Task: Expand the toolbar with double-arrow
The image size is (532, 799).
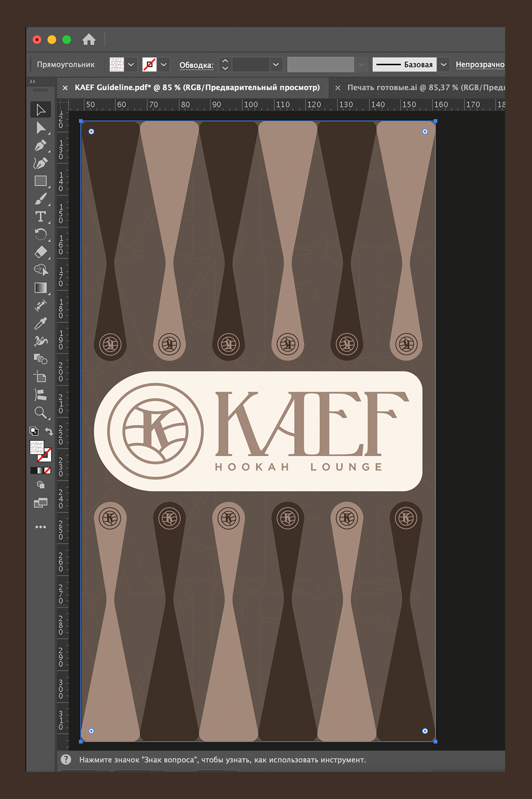Action: point(33,81)
